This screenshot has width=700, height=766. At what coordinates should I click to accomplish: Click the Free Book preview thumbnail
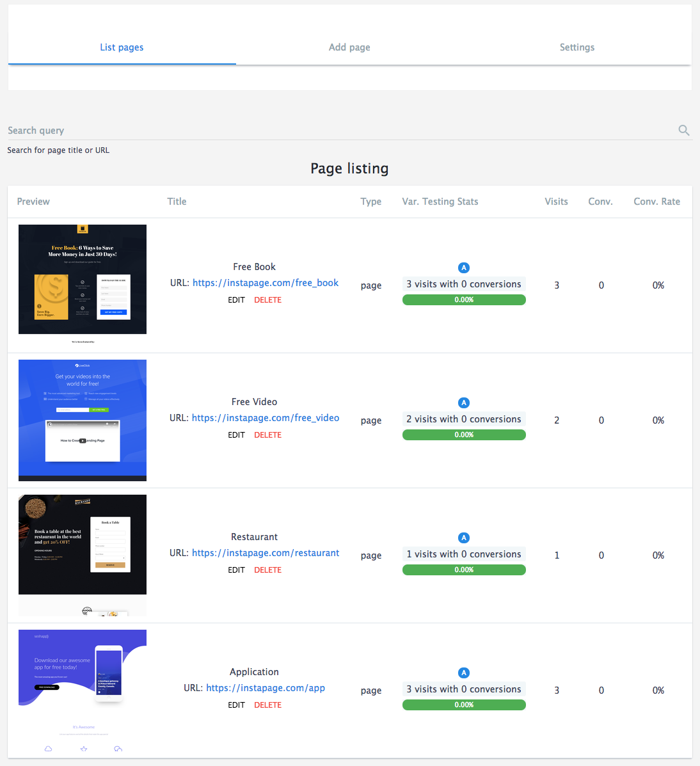tap(83, 280)
